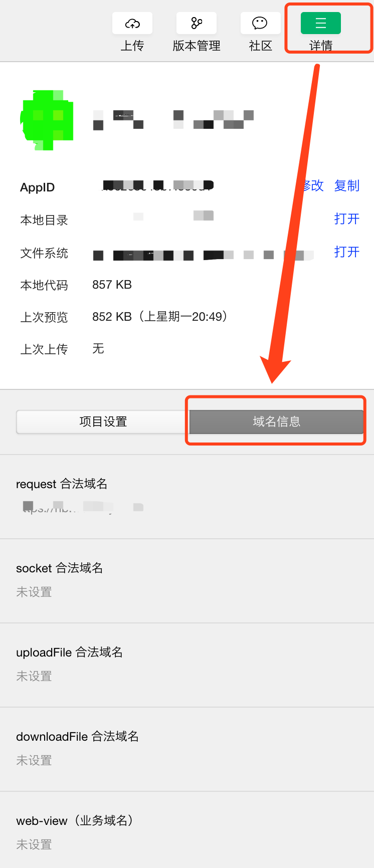Image resolution: width=374 pixels, height=868 pixels.
Task: Click 未设置 under web-view 业务域名
Action: [x=34, y=844]
